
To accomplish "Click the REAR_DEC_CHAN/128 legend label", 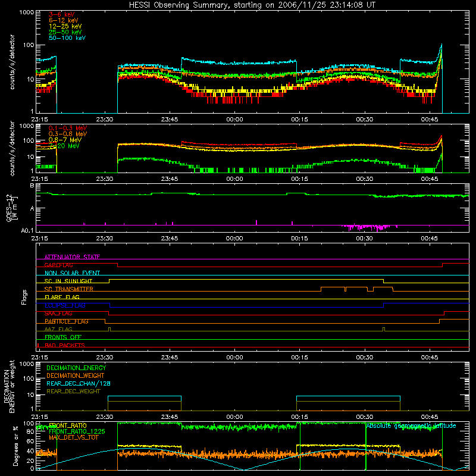I will tap(79, 383).
